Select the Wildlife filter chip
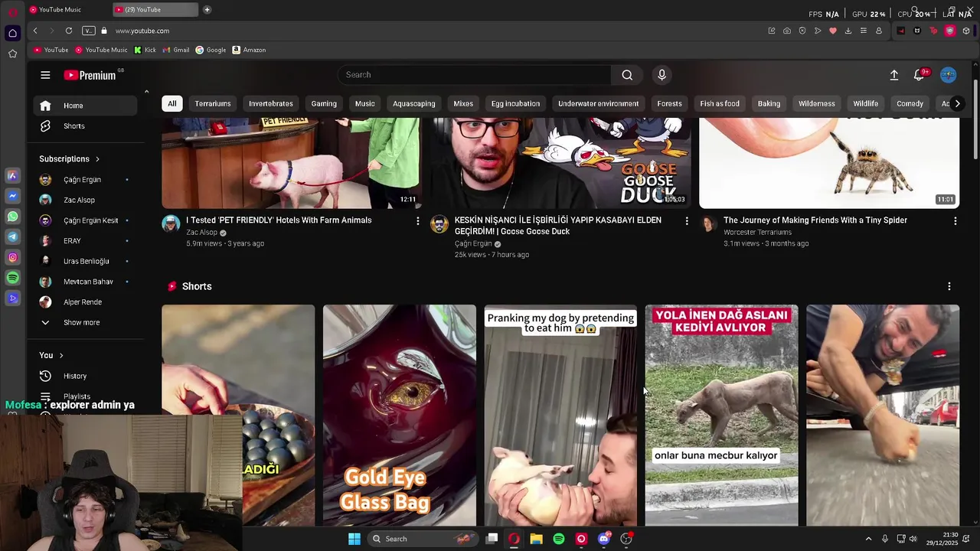Viewport: 980px width, 551px height. pyautogui.click(x=866, y=103)
